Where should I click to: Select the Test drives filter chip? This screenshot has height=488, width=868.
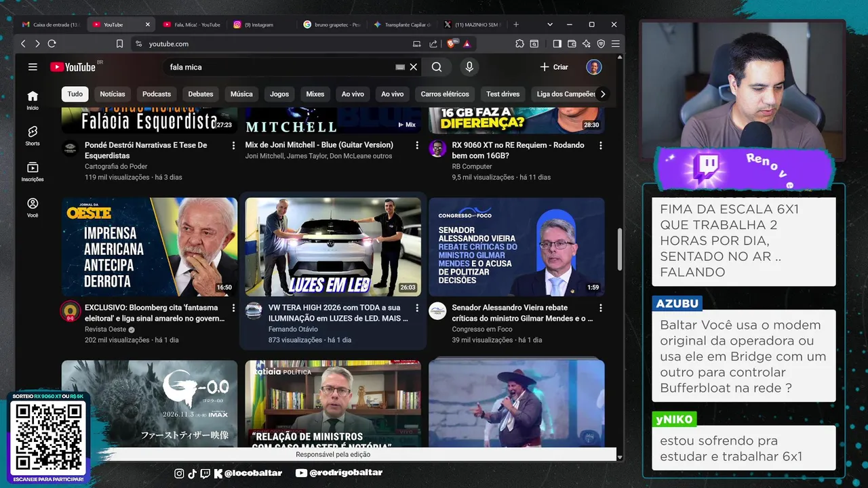click(503, 94)
